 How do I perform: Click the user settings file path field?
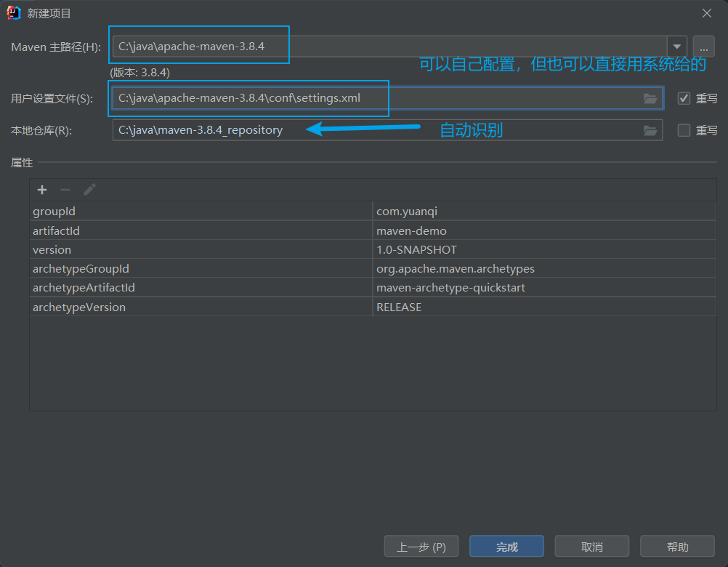coord(388,98)
